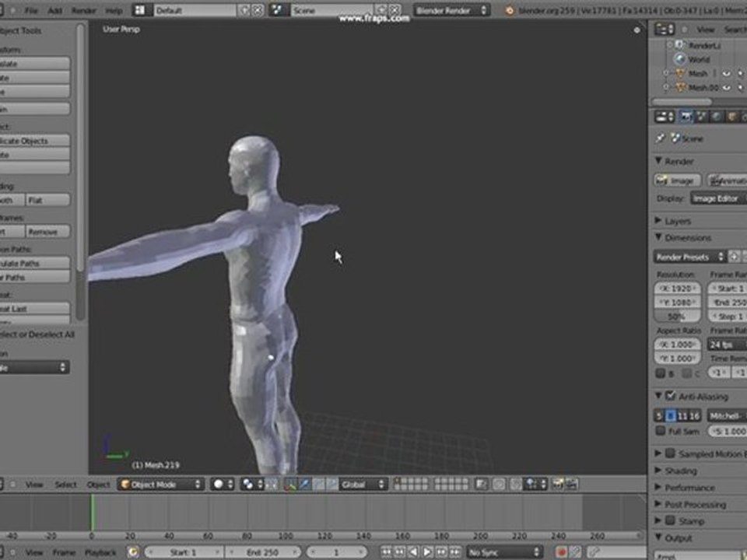Open the Global orientation dropdown
The width and height of the screenshot is (747, 560).
point(363,485)
